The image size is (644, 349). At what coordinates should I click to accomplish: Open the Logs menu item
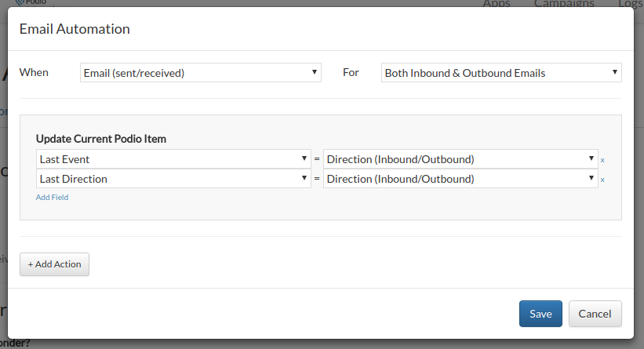(631, 3)
